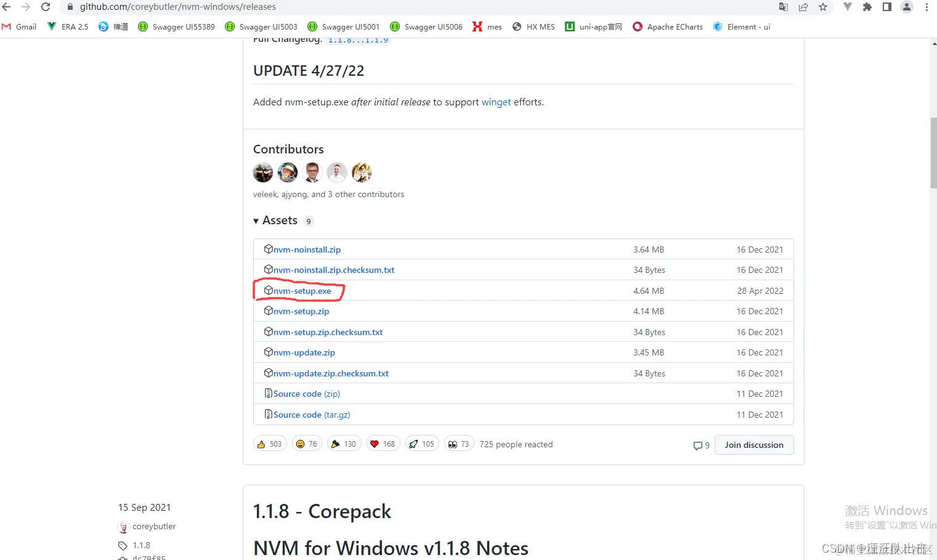Open 1.1.8 - Corepack release title
The width and height of the screenshot is (937, 560).
pos(322,511)
